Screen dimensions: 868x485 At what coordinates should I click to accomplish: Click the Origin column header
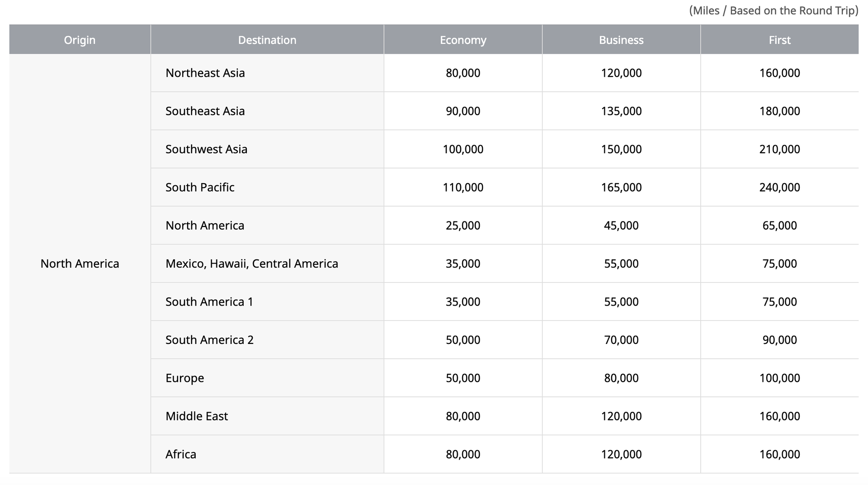80,40
